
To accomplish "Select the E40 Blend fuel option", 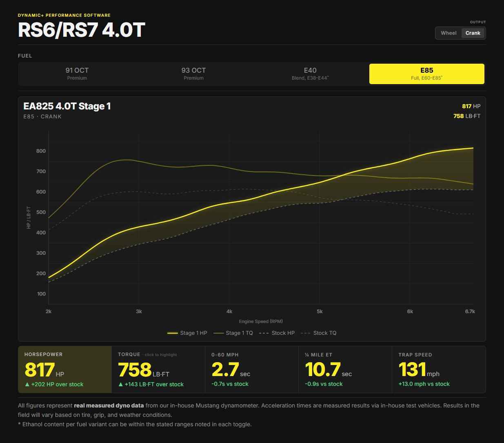I will coord(310,74).
